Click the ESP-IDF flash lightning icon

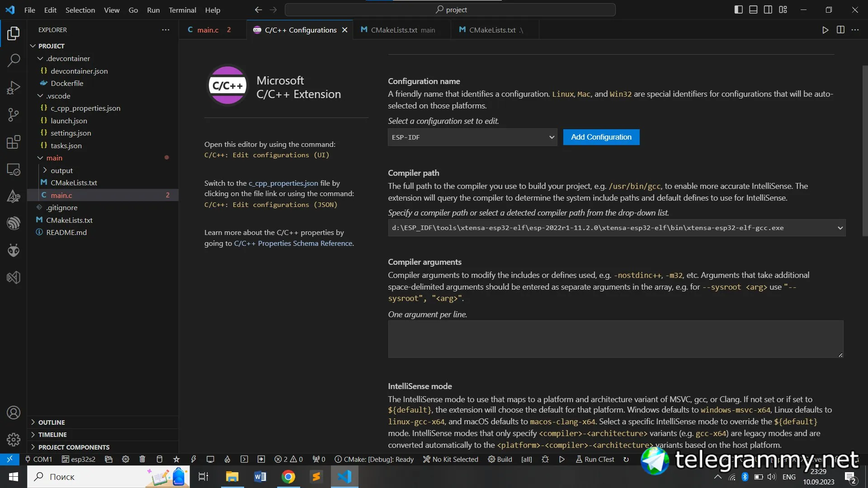[x=193, y=459]
